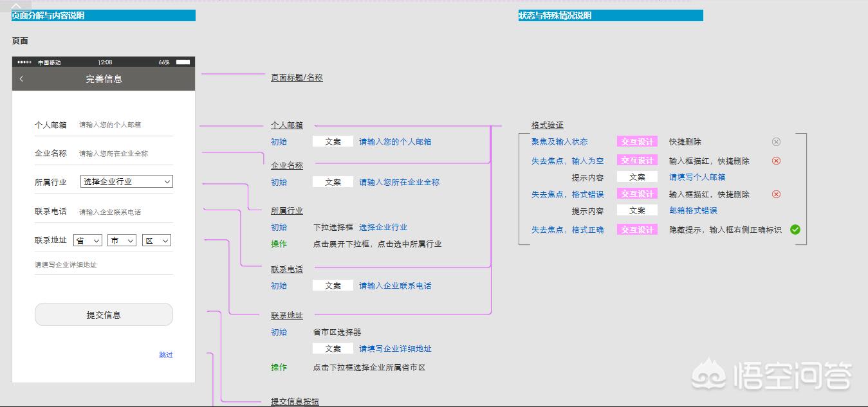Click 文案 box next to 请填写企业详细地址
Viewport: 868px width, 407px height.
click(333, 349)
